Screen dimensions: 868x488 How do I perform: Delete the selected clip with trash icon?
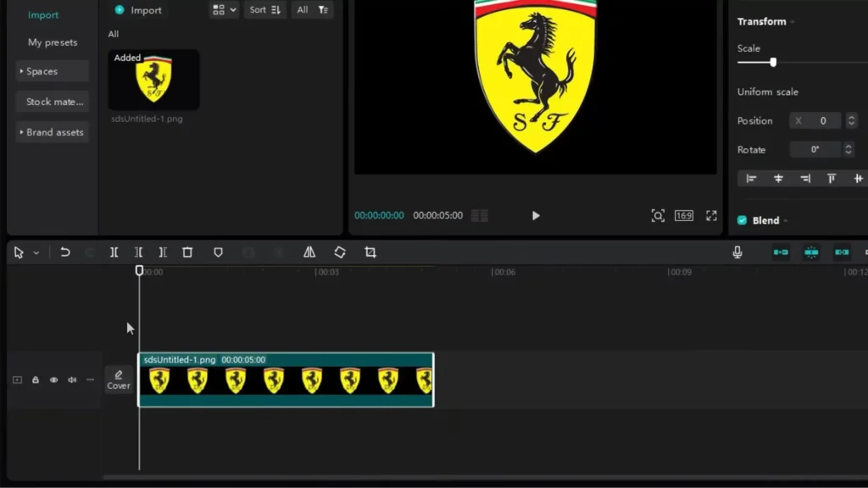coord(187,252)
